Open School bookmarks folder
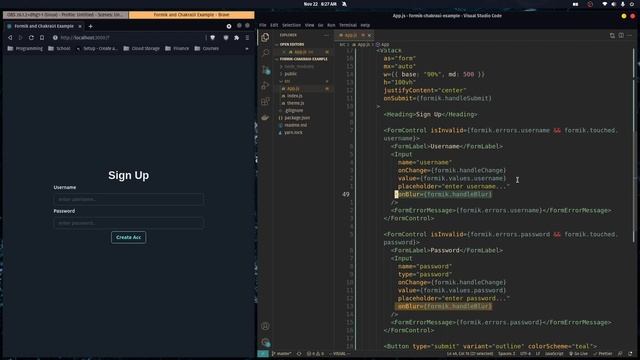The height and width of the screenshot is (360, 640). pyautogui.click(x=59, y=49)
